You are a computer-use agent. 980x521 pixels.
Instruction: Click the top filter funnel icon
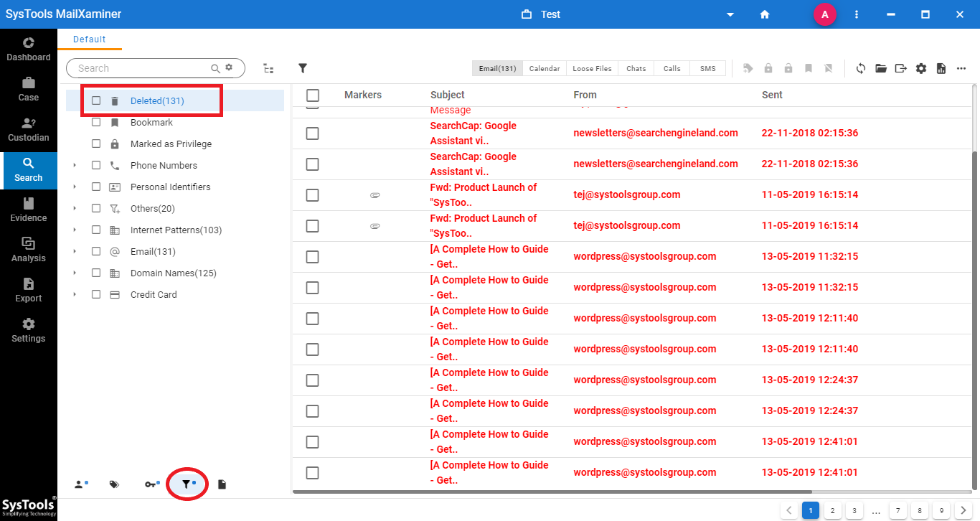coord(303,68)
